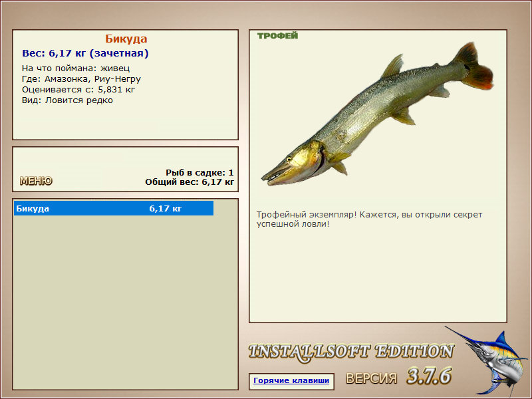Click the ТРОФЕЙ label above the fish
The height and width of the screenshot is (399, 532).
[277, 36]
